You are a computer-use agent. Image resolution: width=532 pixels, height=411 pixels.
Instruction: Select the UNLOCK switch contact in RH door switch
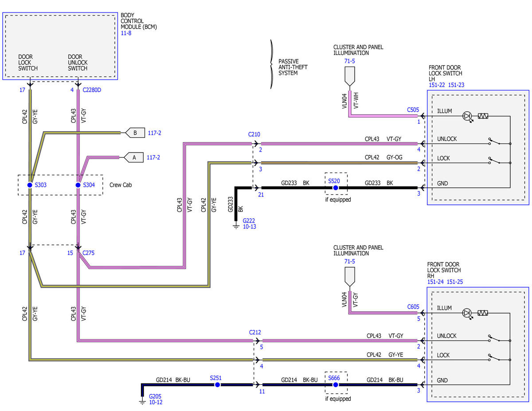click(x=494, y=339)
